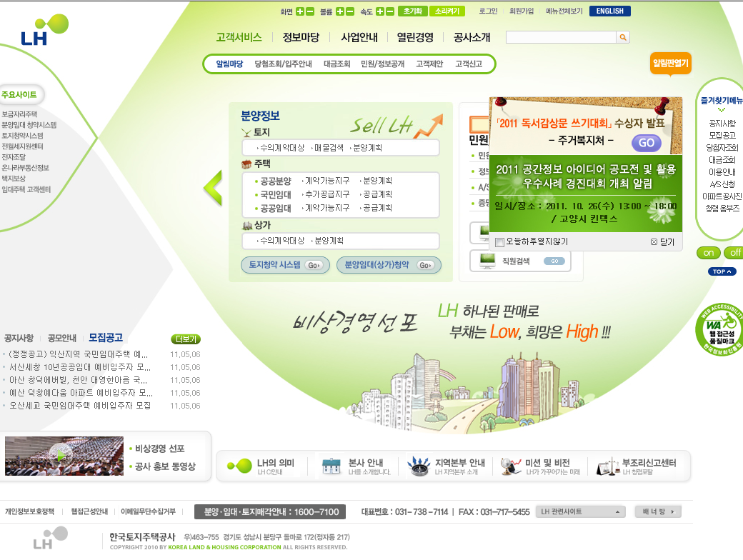
Task: Select the 고객신고 submenu item
Action: (x=469, y=64)
